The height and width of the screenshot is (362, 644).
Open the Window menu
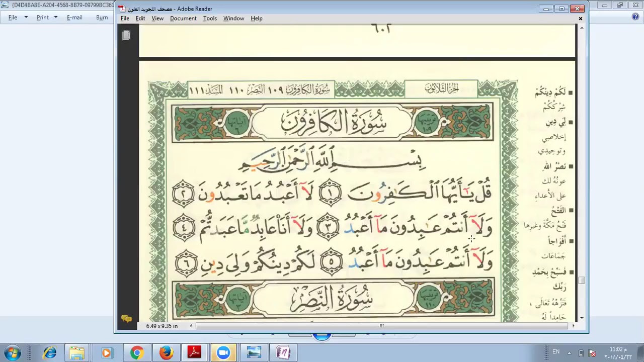pos(233,19)
